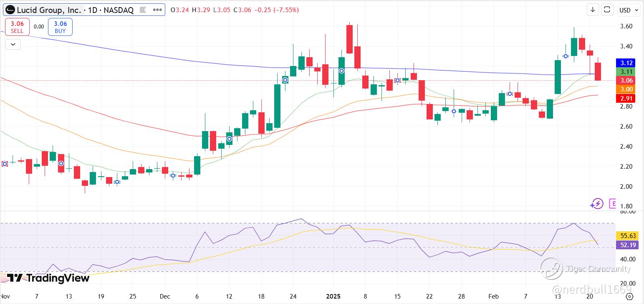644x304 pixels.
Task: Click the purple lightning bolt icon
Action: pos(597,204)
